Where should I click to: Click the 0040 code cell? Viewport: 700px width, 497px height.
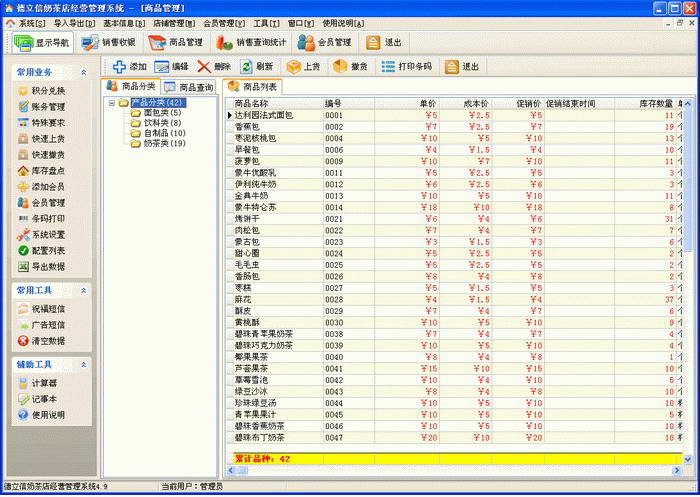(349, 358)
